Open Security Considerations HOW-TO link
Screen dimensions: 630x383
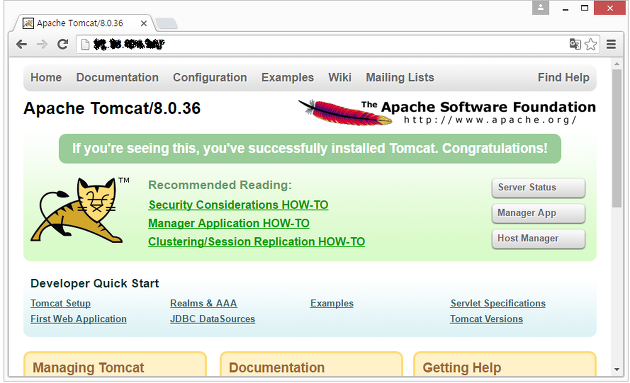click(x=238, y=205)
